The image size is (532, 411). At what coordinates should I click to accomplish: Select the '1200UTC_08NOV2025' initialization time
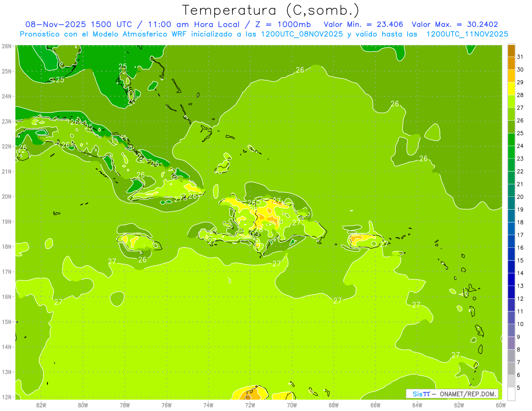(302, 34)
